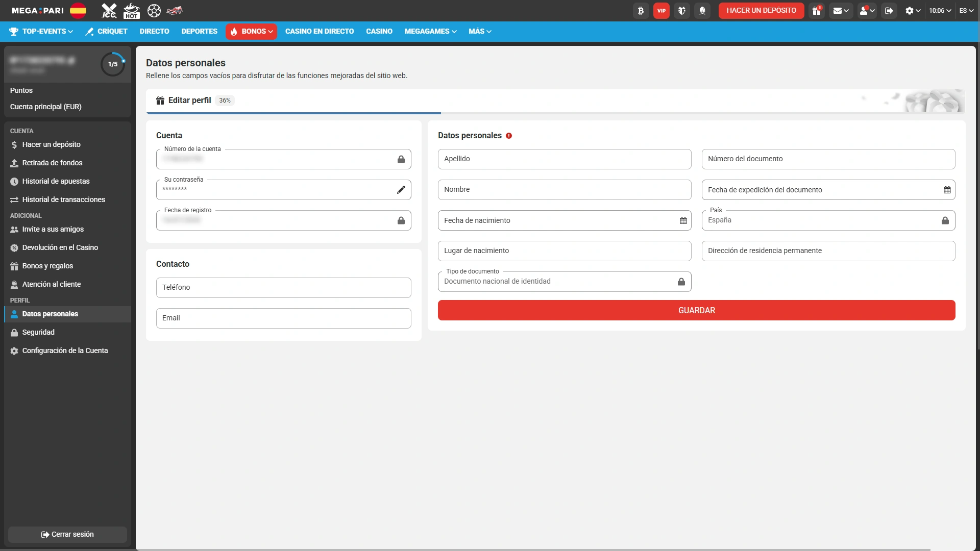Open the HOT chili pepper icon
980x551 pixels.
(132, 10)
